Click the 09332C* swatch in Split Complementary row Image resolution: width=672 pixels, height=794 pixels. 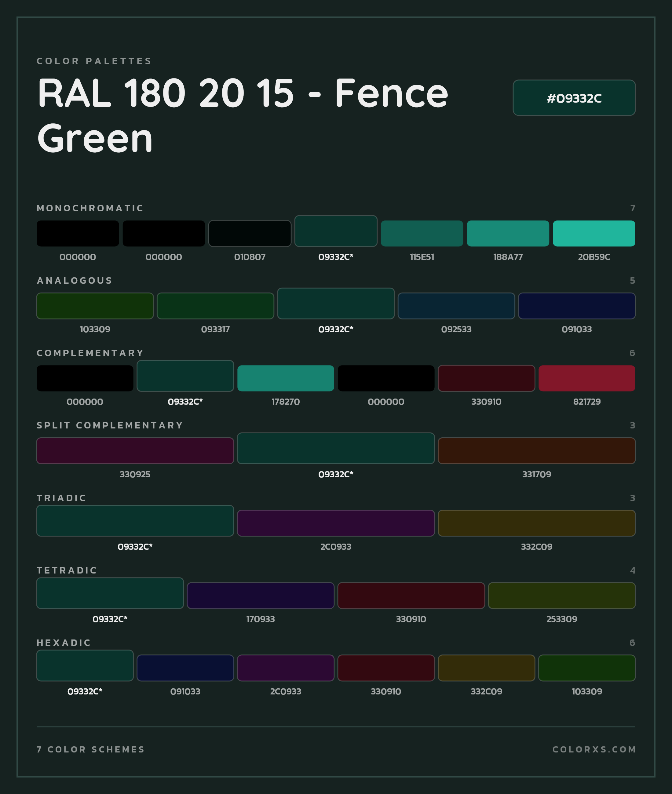click(336, 448)
